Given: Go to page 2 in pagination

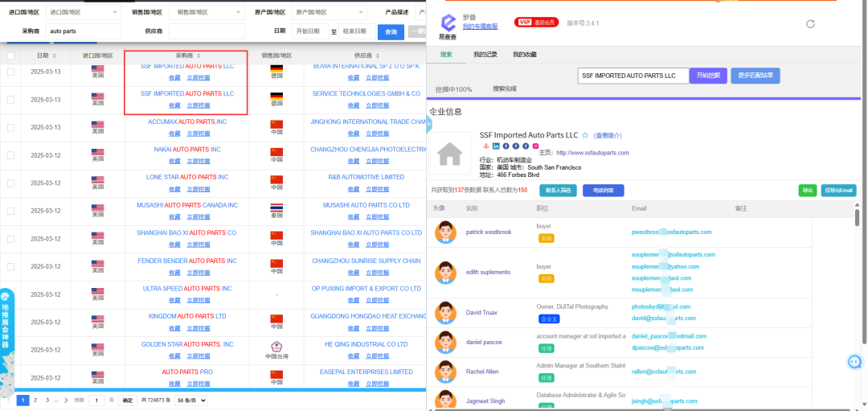Looking at the screenshot, I should [35, 400].
